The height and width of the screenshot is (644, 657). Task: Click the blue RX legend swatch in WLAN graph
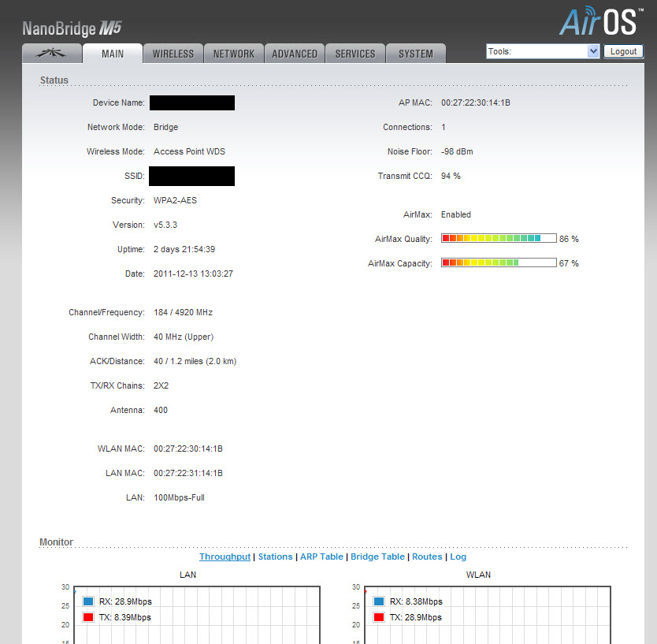pyautogui.click(x=379, y=601)
